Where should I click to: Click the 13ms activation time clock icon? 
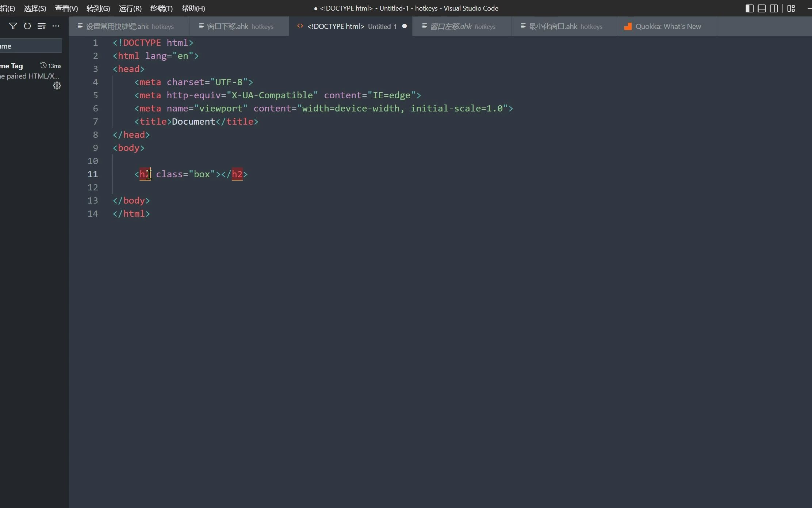click(43, 65)
